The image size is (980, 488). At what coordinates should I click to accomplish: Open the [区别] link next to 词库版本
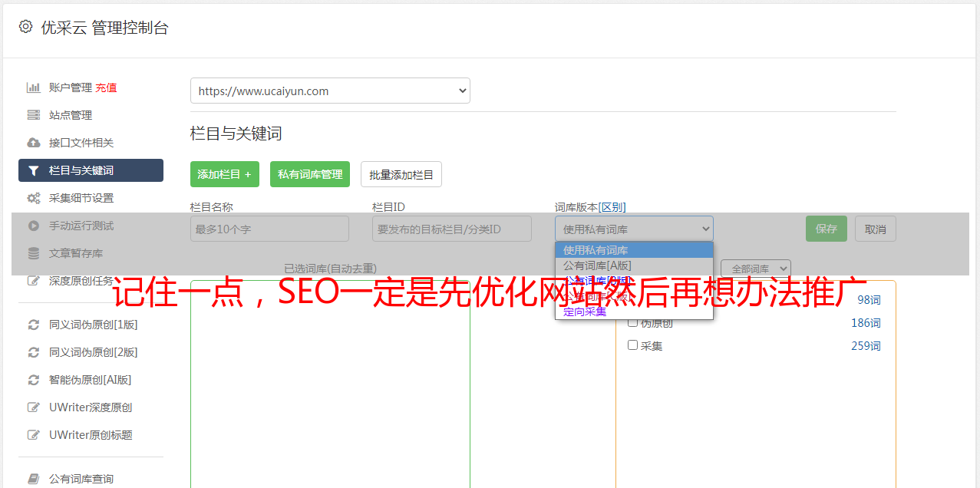point(612,207)
